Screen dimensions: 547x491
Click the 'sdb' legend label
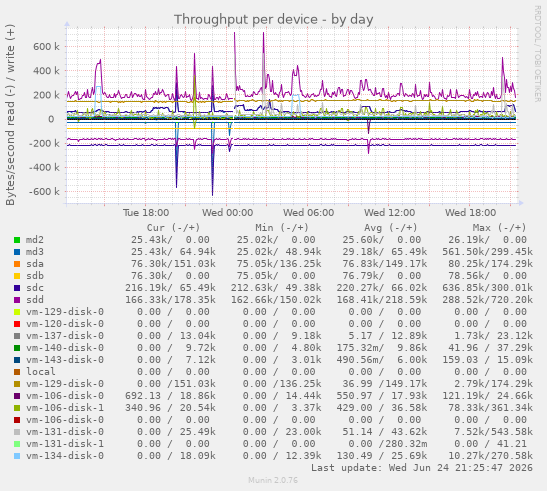(35, 276)
